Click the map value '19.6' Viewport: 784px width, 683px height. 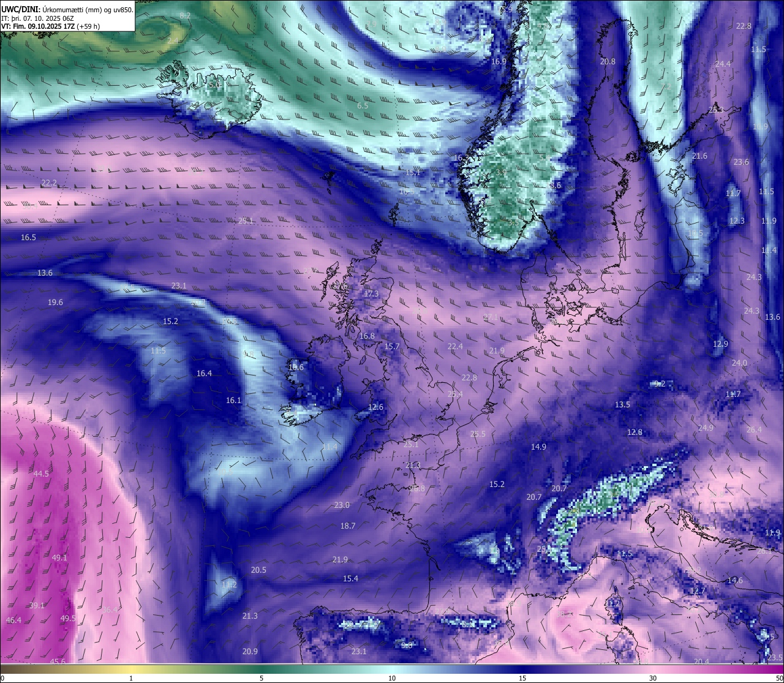pyautogui.click(x=55, y=303)
